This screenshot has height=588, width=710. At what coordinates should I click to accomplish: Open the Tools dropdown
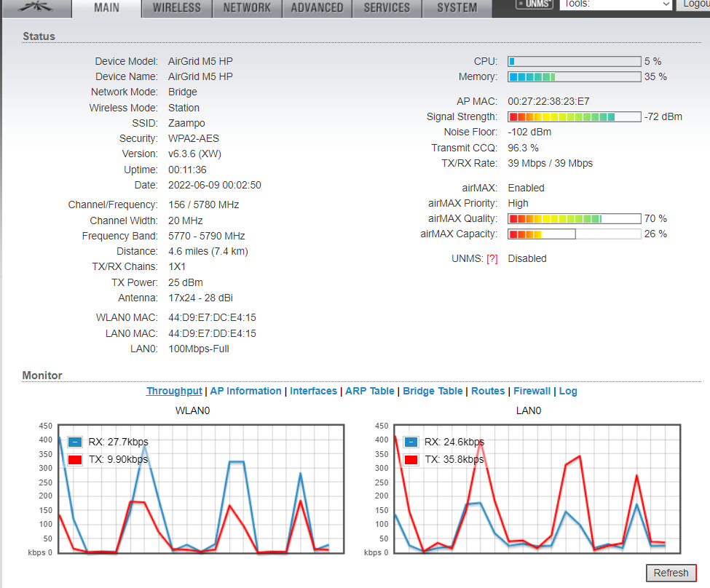pos(616,4)
